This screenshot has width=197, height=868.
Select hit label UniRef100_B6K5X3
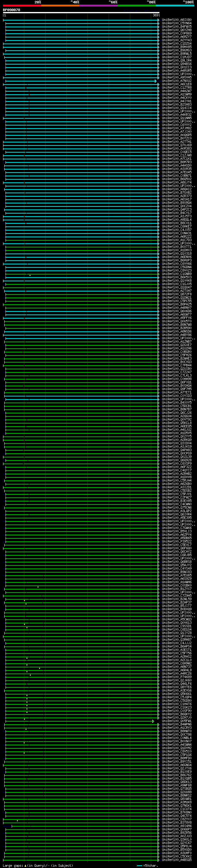tap(176, 277)
